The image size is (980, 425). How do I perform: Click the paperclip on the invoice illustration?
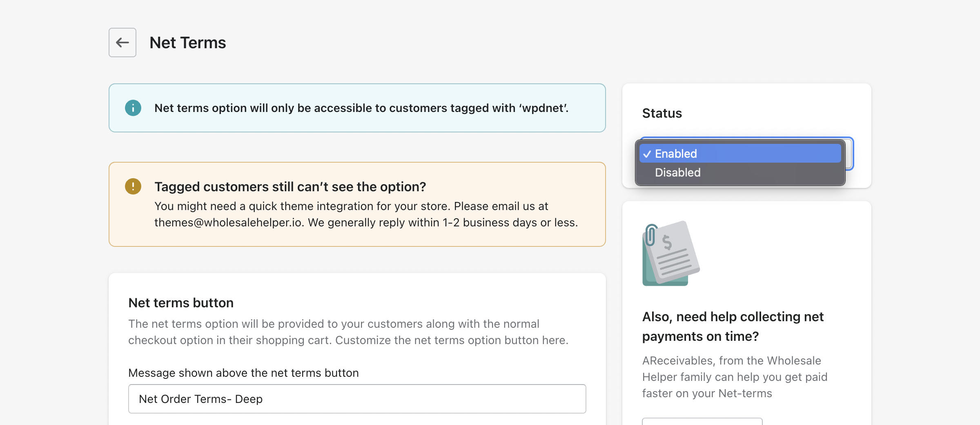(650, 235)
